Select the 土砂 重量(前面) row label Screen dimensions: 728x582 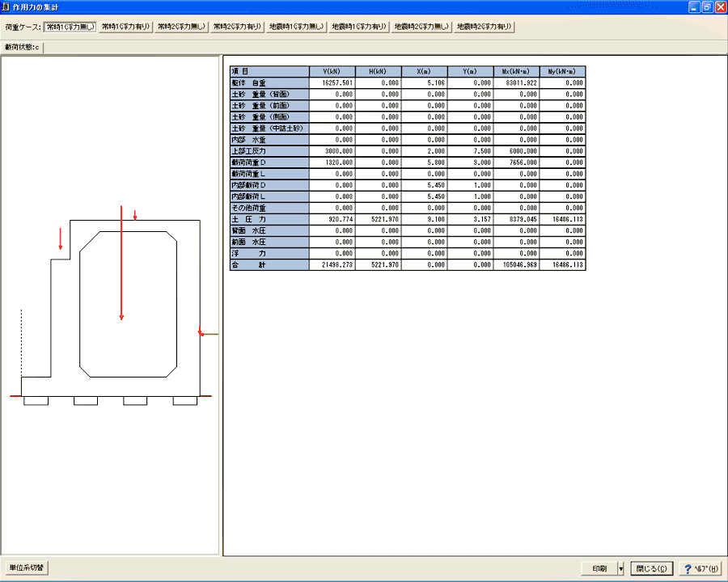(269, 106)
